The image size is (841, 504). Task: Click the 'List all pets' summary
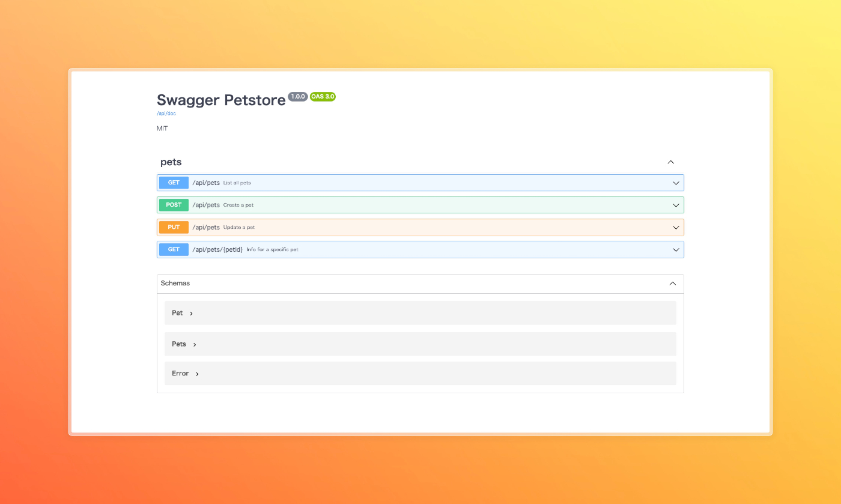pyautogui.click(x=237, y=183)
